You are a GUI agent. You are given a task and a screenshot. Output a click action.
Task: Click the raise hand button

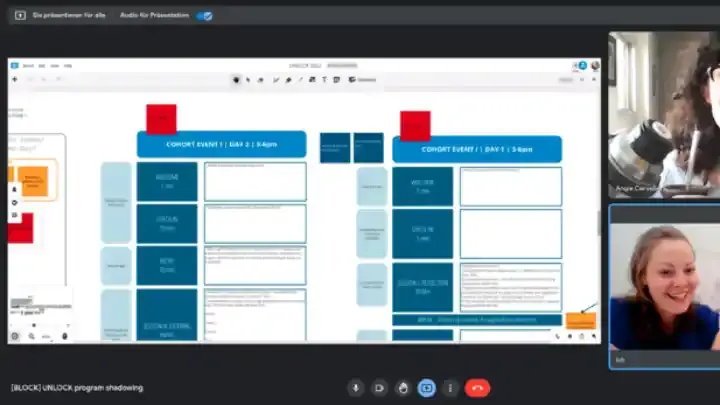403,388
